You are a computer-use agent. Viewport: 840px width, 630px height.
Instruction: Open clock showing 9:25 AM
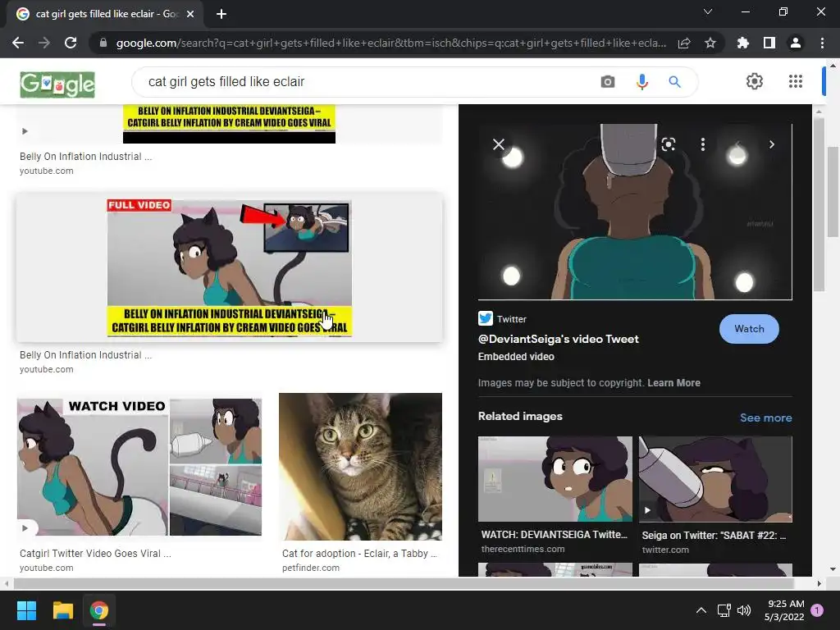pyautogui.click(x=784, y=610)
